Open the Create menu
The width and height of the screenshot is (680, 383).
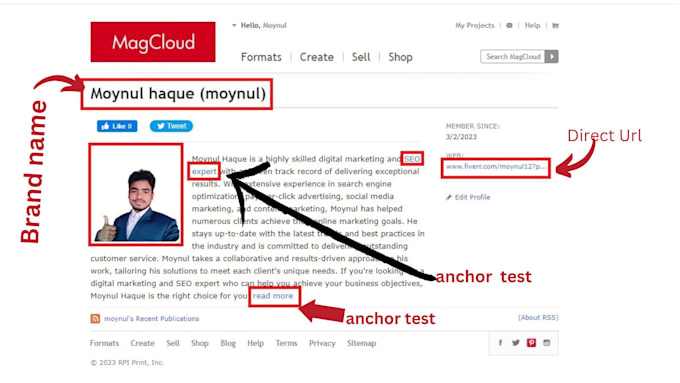point(317,57)
